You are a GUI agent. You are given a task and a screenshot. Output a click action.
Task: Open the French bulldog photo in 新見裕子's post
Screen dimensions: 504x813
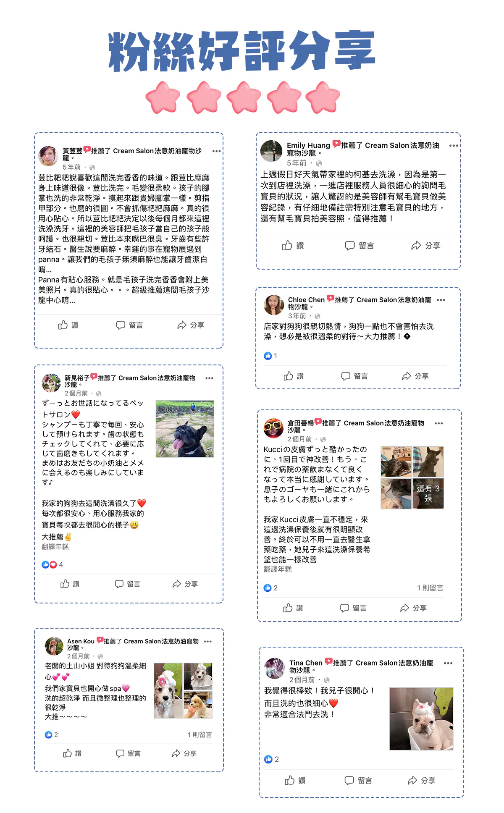click(185, 429)
